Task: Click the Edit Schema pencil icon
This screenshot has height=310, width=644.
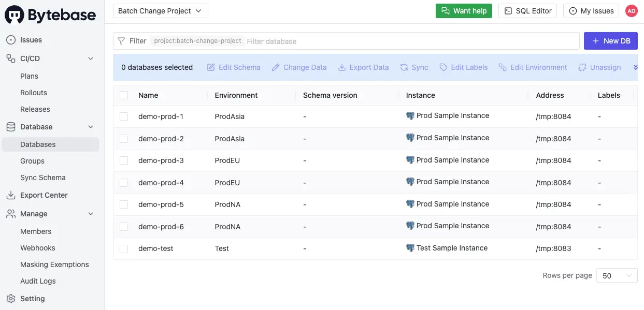Action: point(211,67)
